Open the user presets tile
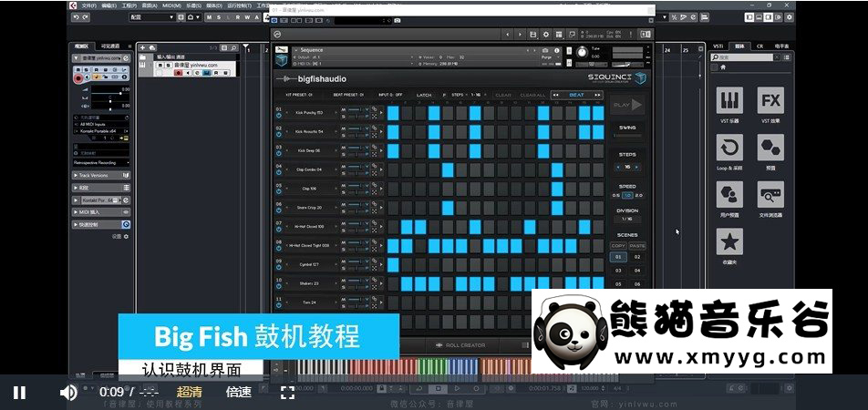The height and width of the screenshot is (410, 868). coord(729,195)
